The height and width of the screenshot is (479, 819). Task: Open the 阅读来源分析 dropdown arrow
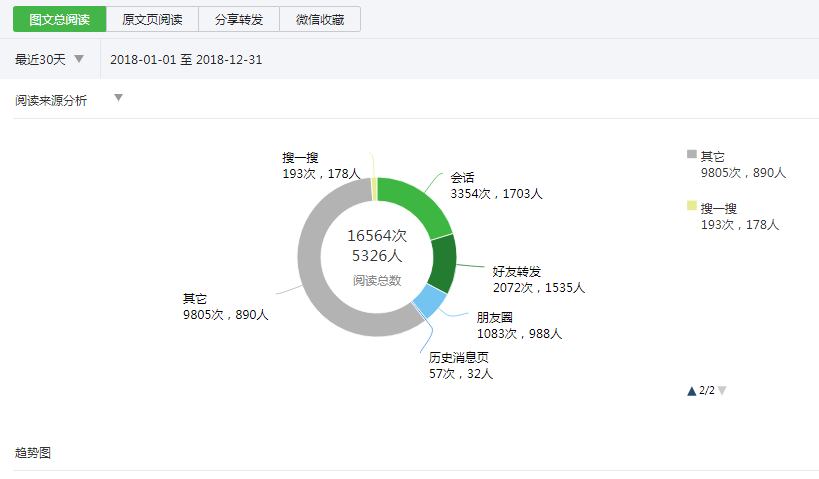(118, 98)
